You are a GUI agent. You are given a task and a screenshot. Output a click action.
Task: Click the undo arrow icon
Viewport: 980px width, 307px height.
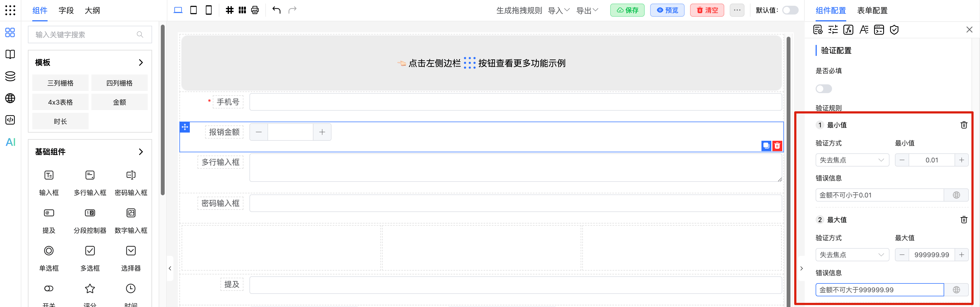point(277,10)
